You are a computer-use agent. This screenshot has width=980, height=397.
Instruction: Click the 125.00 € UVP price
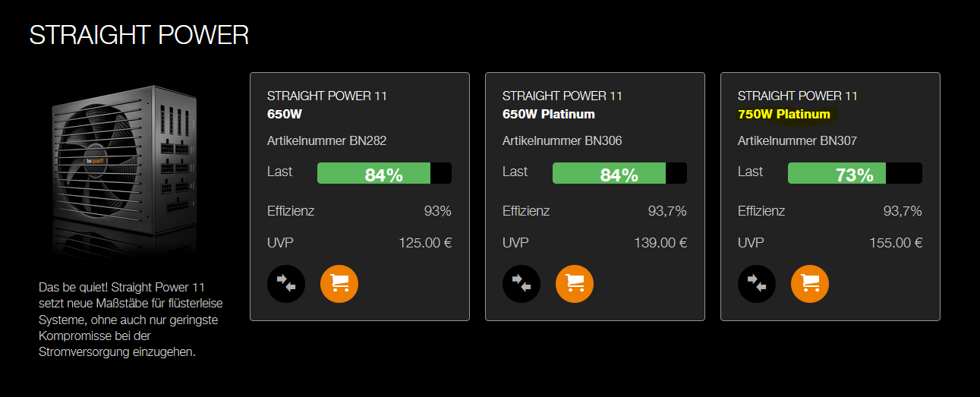point(424,244)
